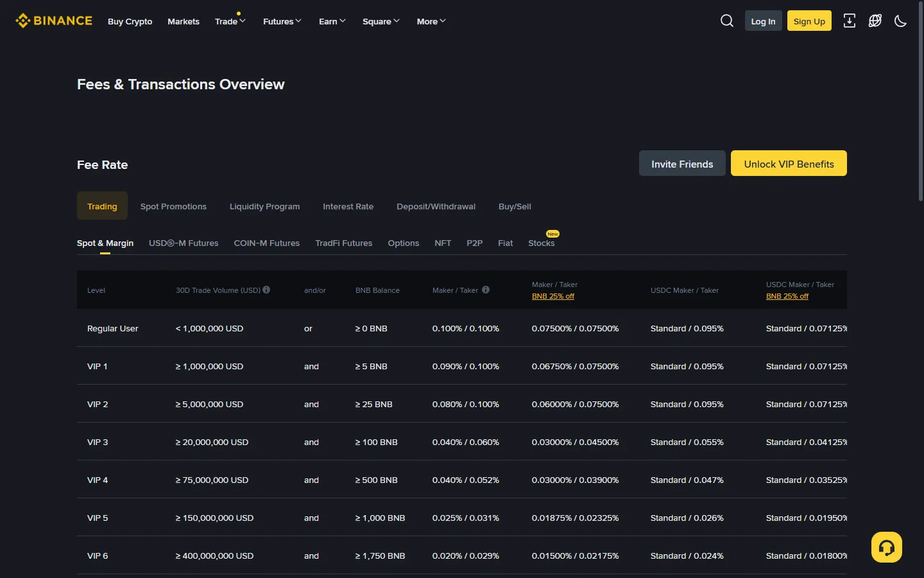
Task: Click the VIP 3 level cell
Action: (x=98, y=442)
